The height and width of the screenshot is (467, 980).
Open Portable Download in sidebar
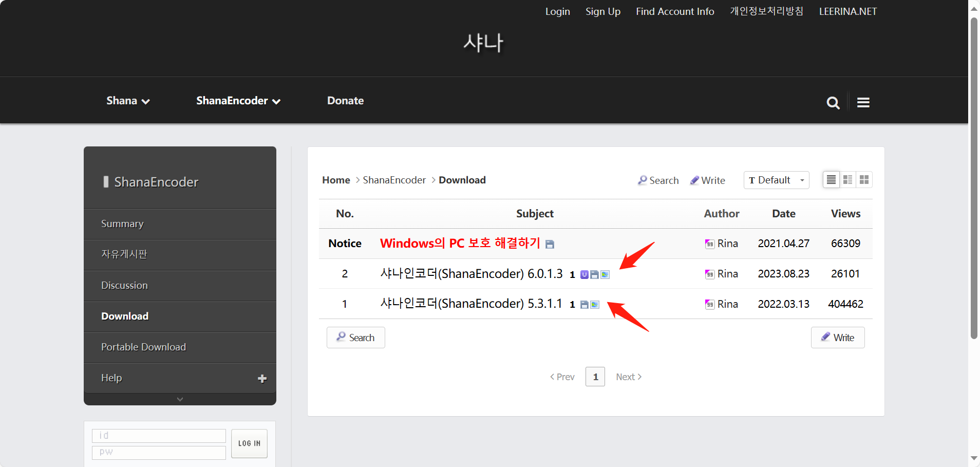(143, 347)
